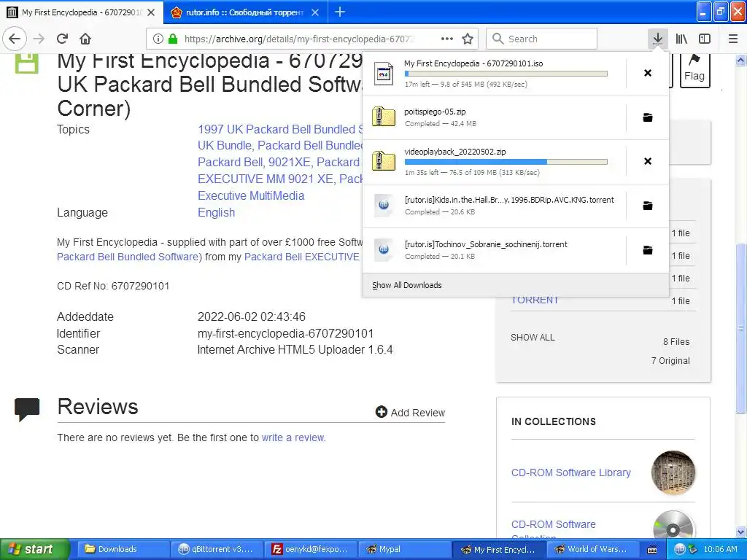Viewport: 747px width, 560px height.
Task: Open the browser home page
Action: click(x=85, y=39)
